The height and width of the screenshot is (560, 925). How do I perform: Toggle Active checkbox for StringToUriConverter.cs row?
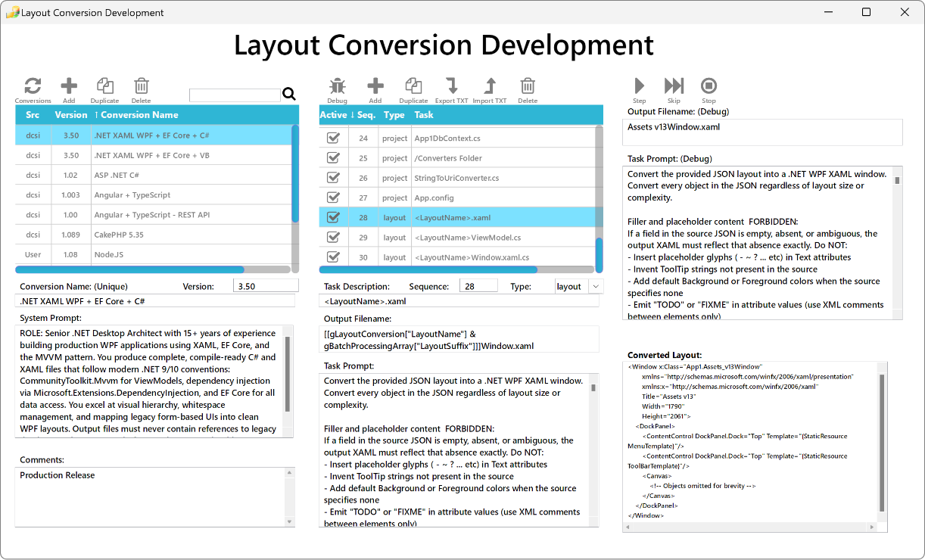[x=332, y=178]
